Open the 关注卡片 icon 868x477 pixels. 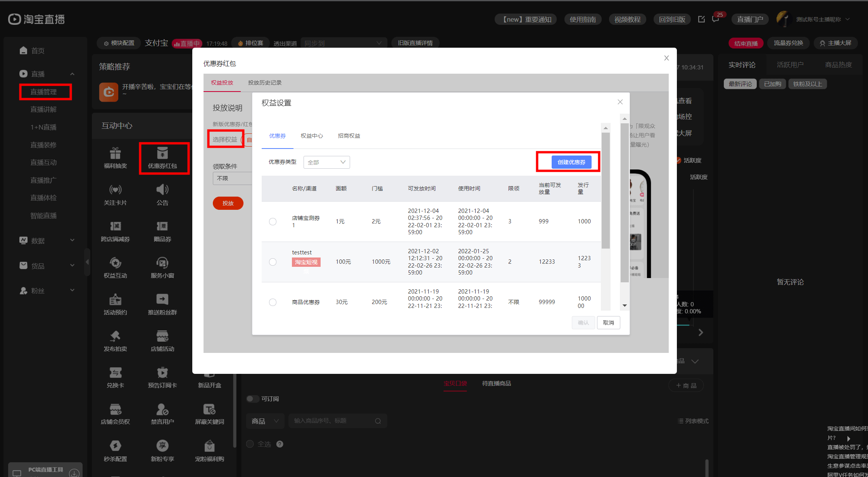coord(115,190)
